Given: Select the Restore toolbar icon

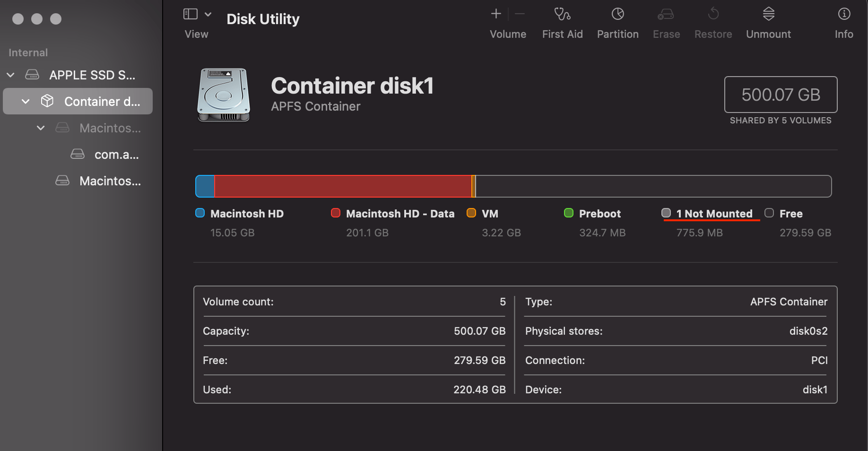Looking at the screenshot, I should pyautogui.click(x=713, y=21).
